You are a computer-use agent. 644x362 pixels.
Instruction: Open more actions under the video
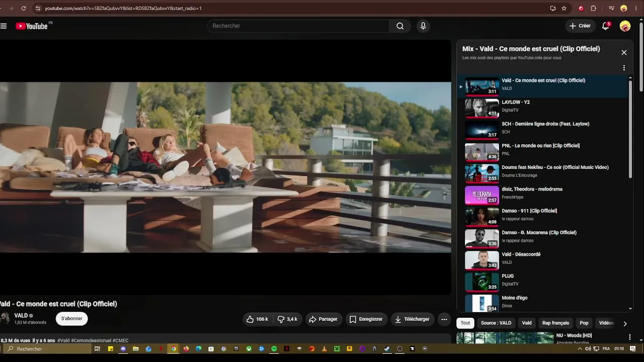pos(444,319)
